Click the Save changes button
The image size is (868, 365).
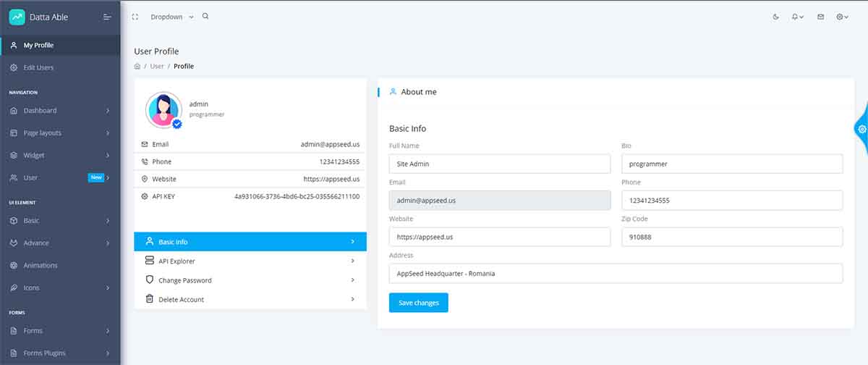418,303
